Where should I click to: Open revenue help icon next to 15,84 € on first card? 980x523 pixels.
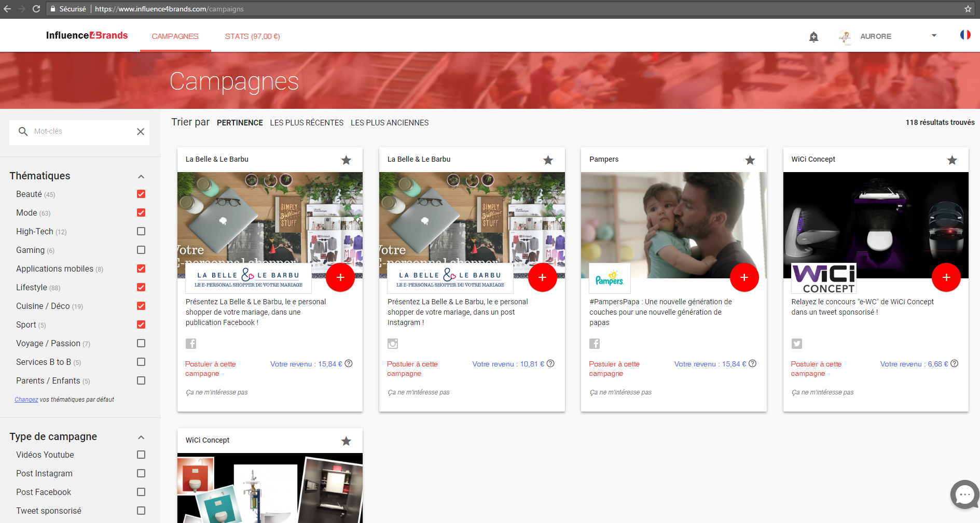point(349,364)
